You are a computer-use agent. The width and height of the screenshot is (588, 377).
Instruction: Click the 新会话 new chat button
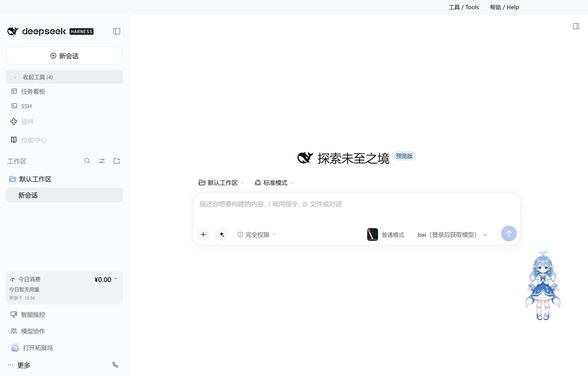tap(64, 56)
